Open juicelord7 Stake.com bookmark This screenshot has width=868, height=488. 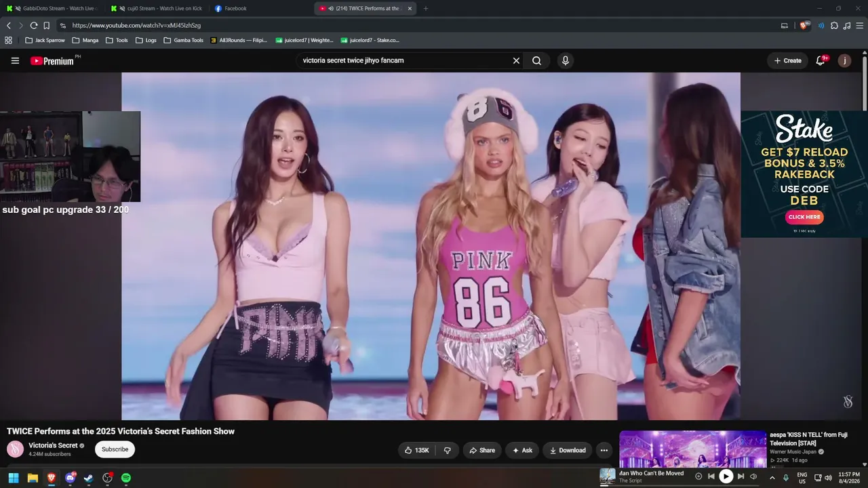coord(370,40)
